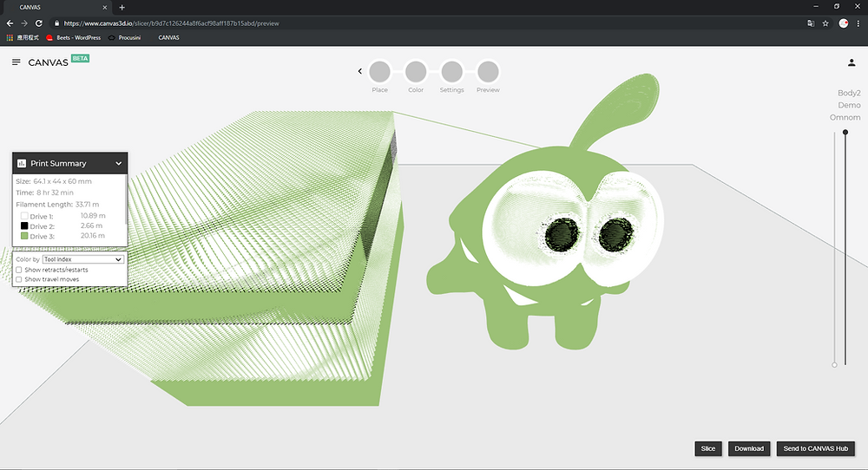
Task: Bookmark page with star icon
Action: [825, 23]
